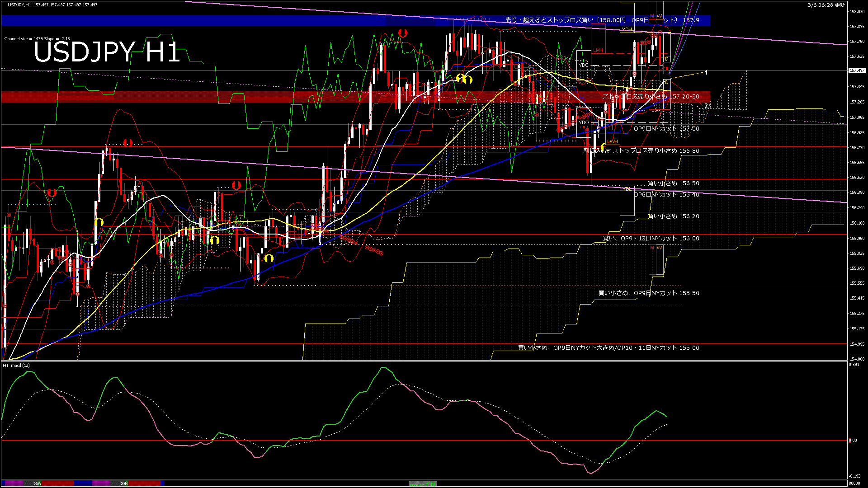This screenshot has width=868, height=488.
Task: Select the YDO marker label
Action: 584,122
